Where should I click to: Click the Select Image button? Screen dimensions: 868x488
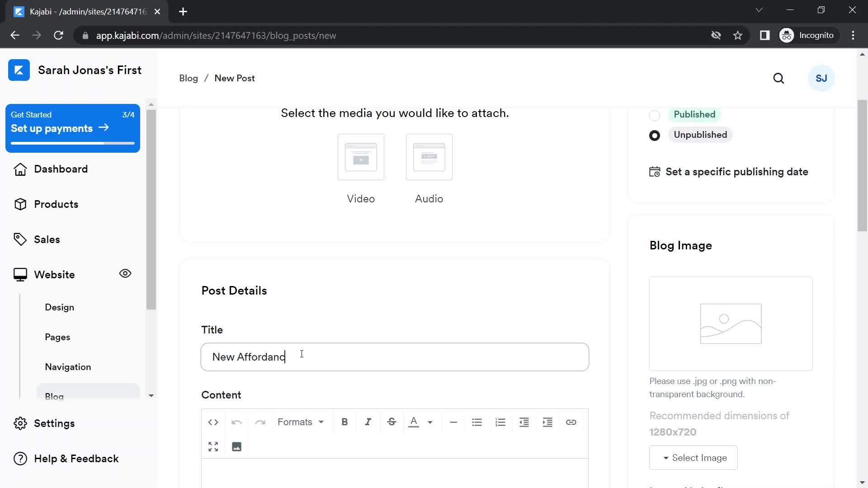click(694, 458)
